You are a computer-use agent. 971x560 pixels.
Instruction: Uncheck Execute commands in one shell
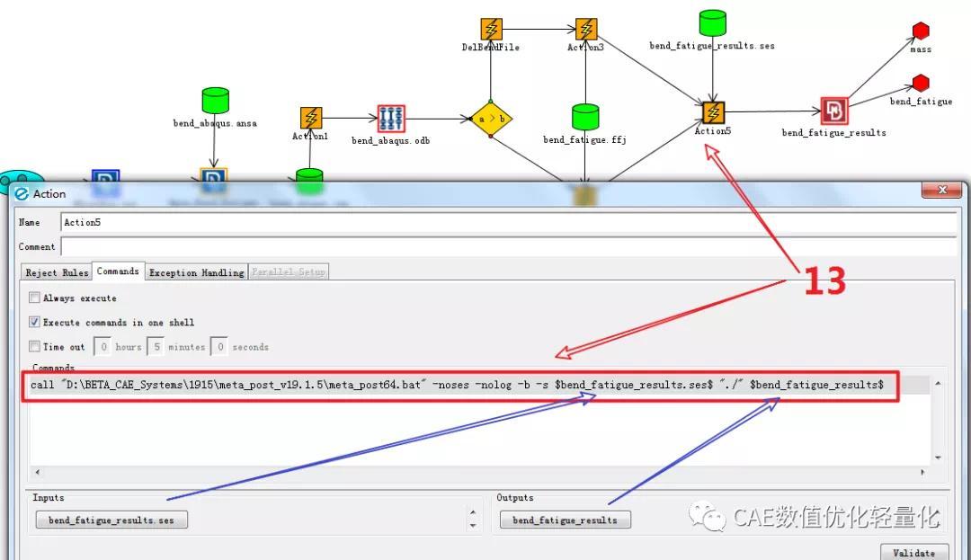[35, 322]
